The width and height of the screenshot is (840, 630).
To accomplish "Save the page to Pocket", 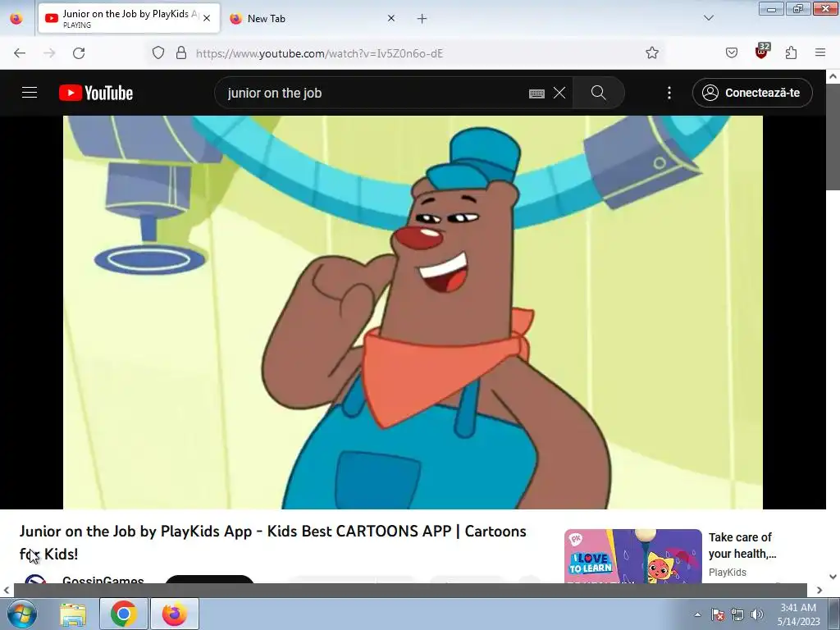I will [732, 52].
